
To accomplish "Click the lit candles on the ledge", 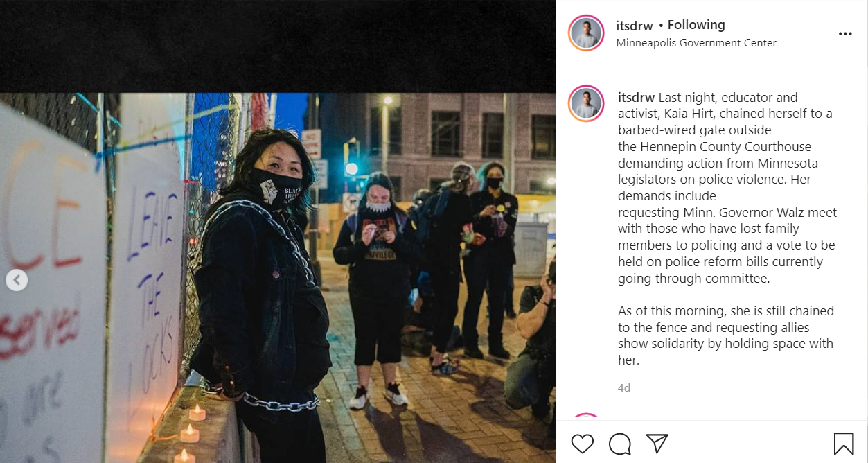I will (x=188, y=433).
